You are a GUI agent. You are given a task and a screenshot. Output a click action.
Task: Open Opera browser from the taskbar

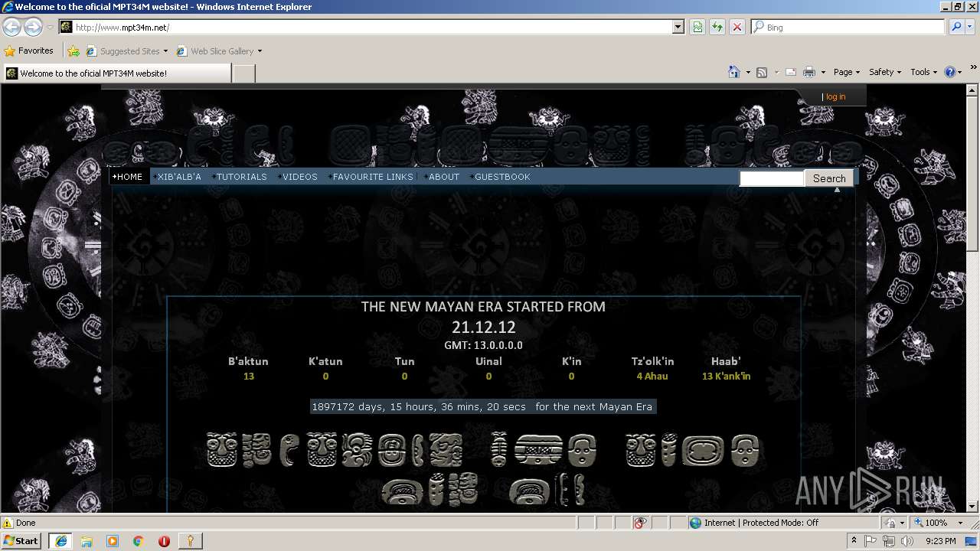point(164,541)
